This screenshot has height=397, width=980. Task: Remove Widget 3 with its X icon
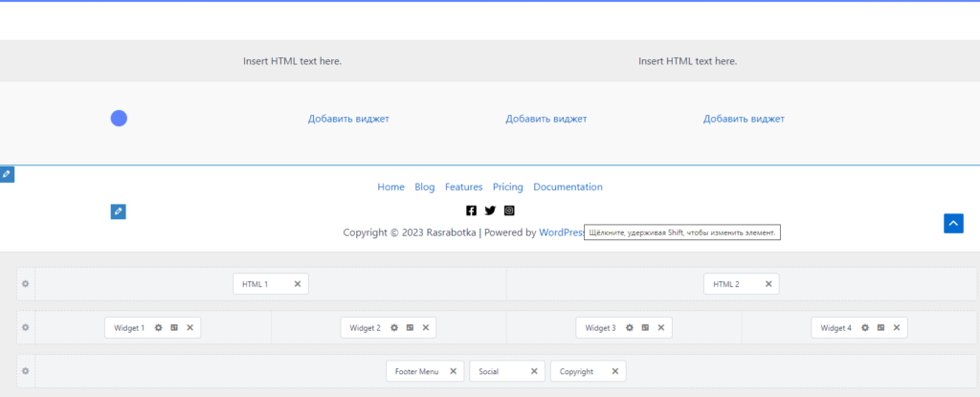tap(660, 327)
